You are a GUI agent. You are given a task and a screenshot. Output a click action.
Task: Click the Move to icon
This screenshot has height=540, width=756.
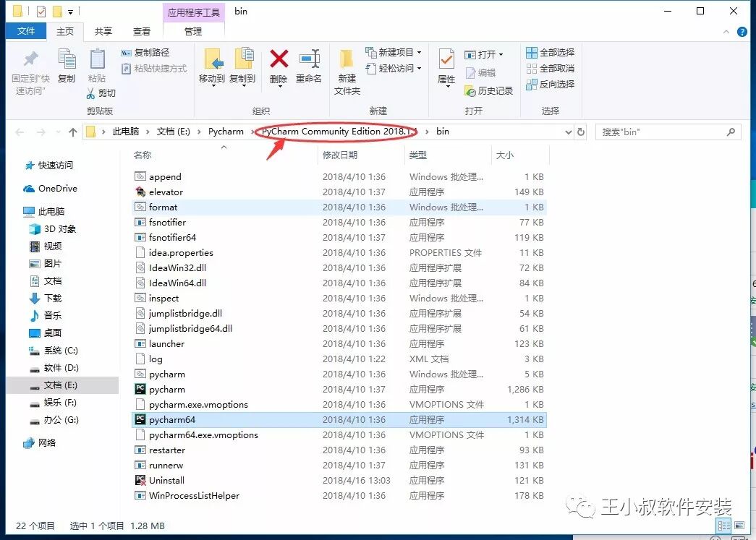(x=212, y=60)
